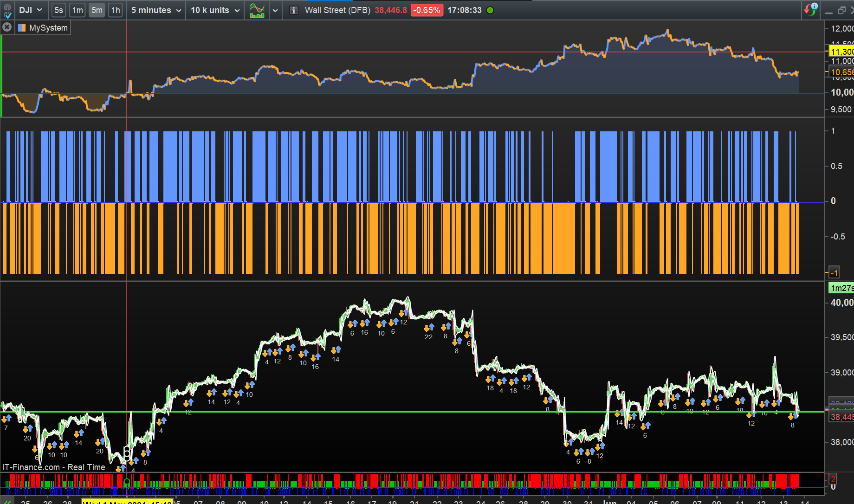Switch to the 1m timeframe
854x504 pixels.
78,10
